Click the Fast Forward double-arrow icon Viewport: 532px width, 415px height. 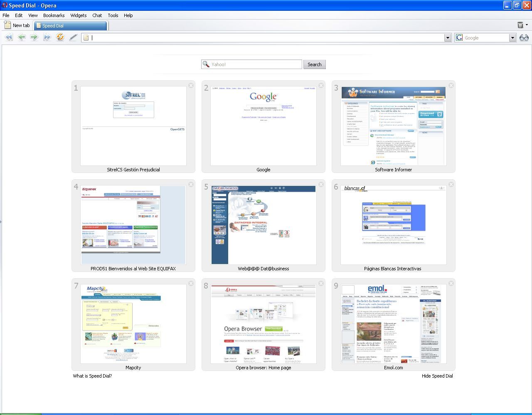tap(47, 37)
